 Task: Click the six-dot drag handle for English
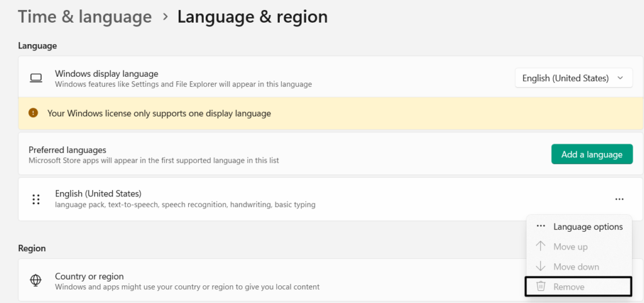click(36, 199)
